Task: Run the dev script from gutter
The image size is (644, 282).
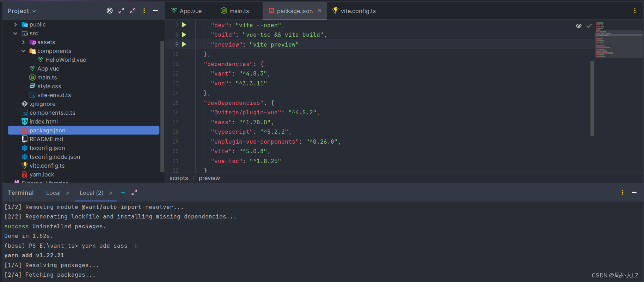Action: pyautogui.click(x=184, y=25)
